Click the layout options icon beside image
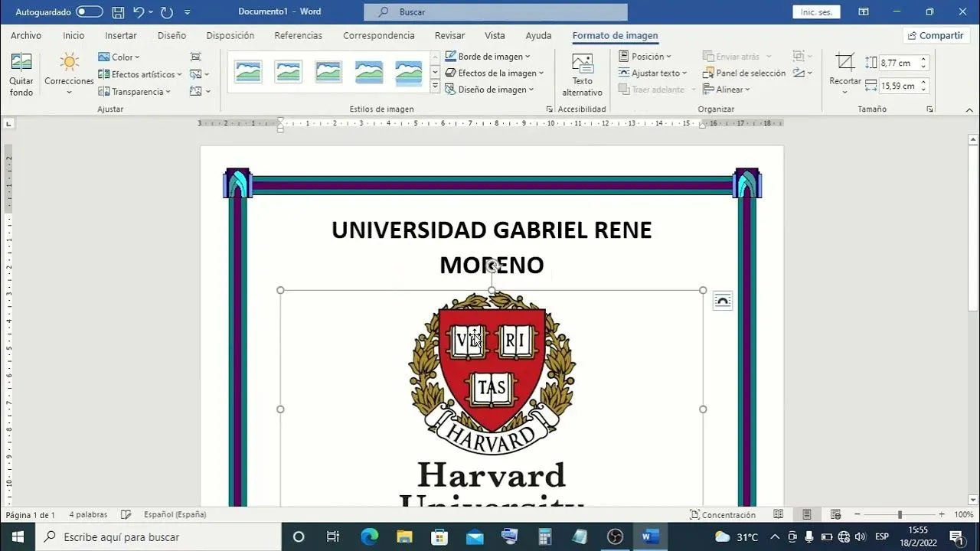Viewport: 980px width, 551px height. (722, 301)
